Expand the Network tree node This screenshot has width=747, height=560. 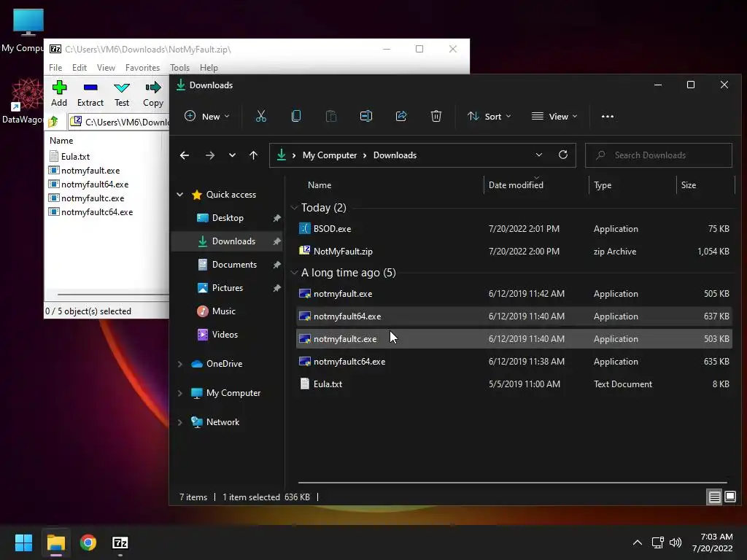click(x=180, y=422)
